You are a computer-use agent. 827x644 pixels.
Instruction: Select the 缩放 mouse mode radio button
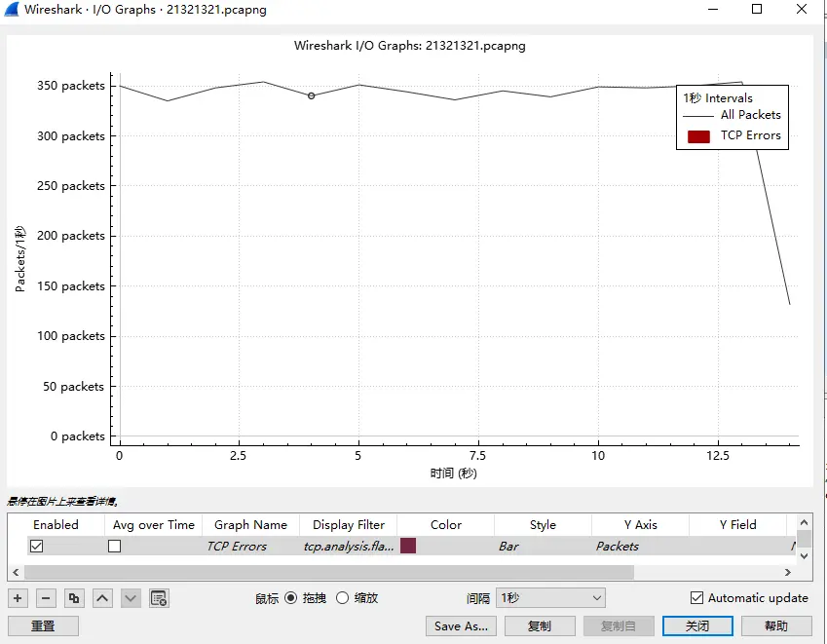(342, 597)
